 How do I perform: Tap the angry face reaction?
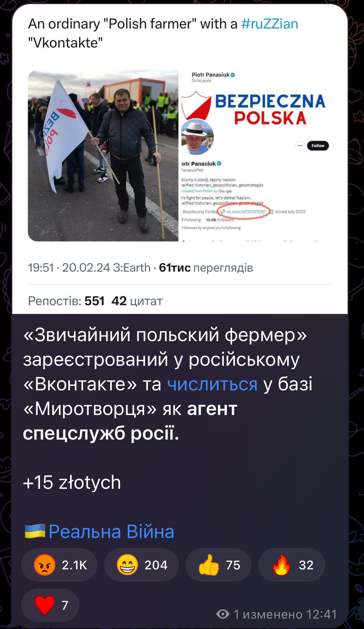(59, 565)
